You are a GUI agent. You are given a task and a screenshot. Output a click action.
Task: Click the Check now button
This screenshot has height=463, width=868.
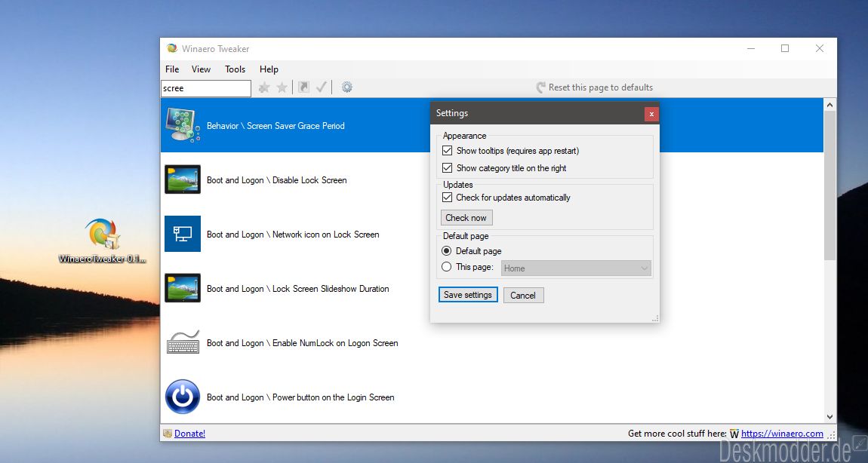click(466, 217)
